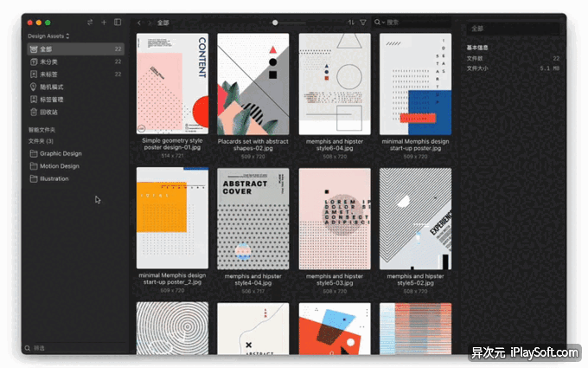Open 回收站 in the sidebar

click(76, 112)
